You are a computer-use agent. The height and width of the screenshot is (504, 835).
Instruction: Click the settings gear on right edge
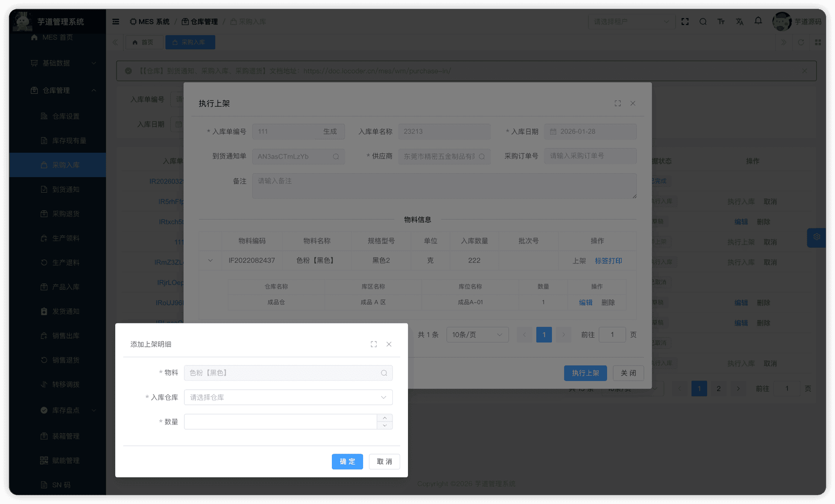[x=816, y=238]
